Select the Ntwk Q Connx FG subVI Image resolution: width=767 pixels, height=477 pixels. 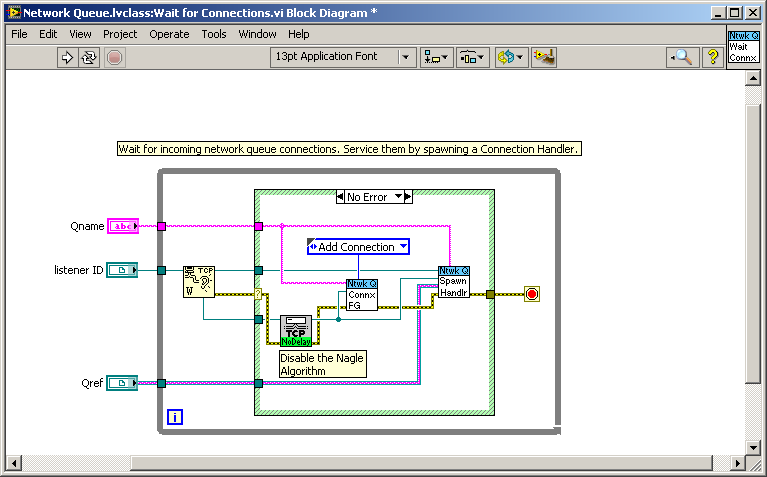coord(361,295)
